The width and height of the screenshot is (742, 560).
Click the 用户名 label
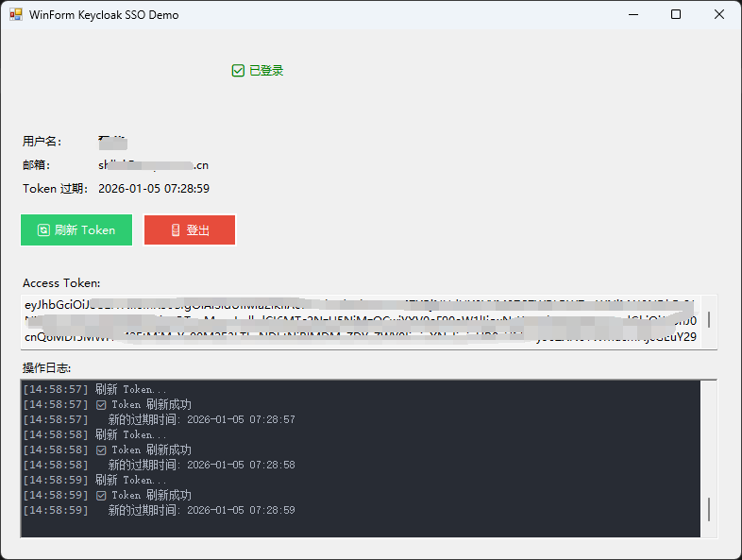42,142
